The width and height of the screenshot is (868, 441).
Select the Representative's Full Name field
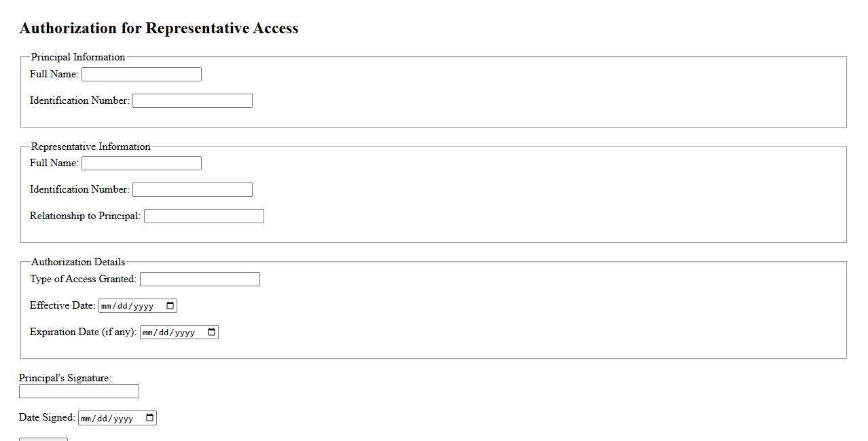(141, 163)
